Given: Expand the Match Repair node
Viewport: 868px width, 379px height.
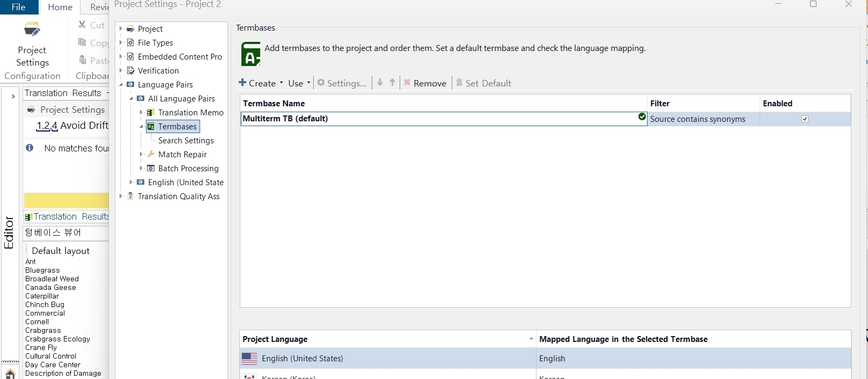Looking at the screenshot, I should pos(141,155).
